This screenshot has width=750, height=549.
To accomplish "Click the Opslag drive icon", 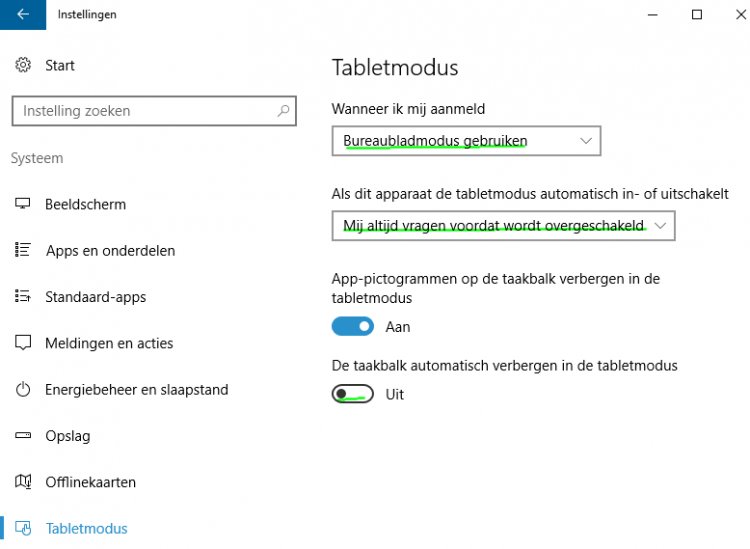I will tap(23, 436).
